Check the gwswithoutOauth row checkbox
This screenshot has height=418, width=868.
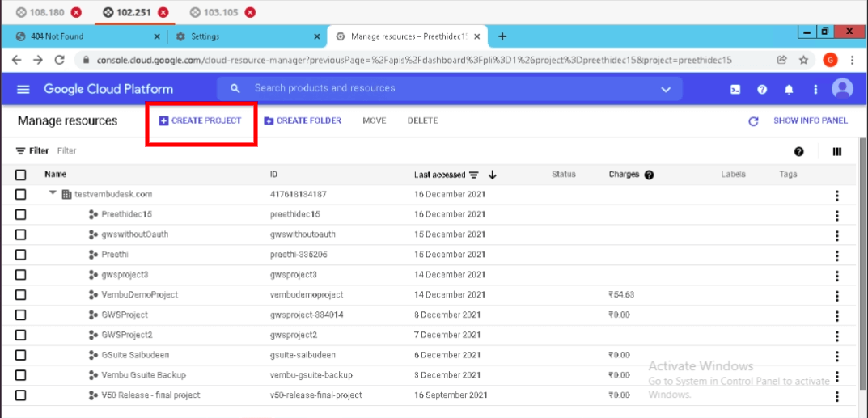[x=20, y=234]
